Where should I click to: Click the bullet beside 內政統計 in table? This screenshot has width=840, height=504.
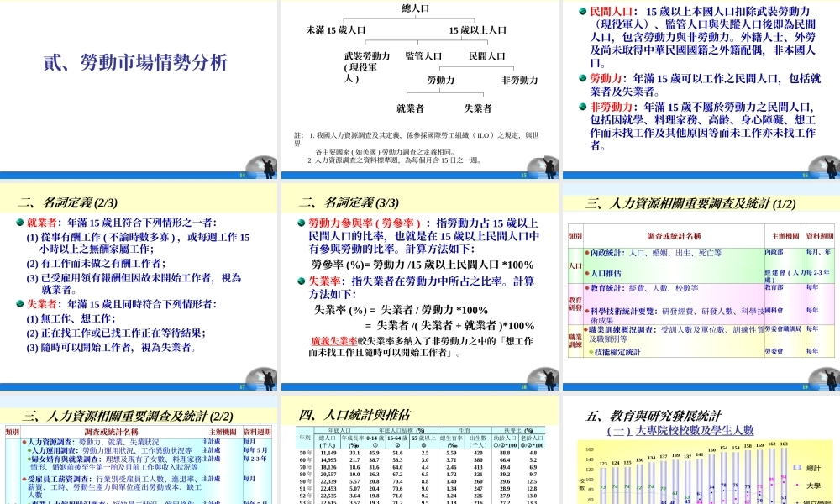coord(586,253)
